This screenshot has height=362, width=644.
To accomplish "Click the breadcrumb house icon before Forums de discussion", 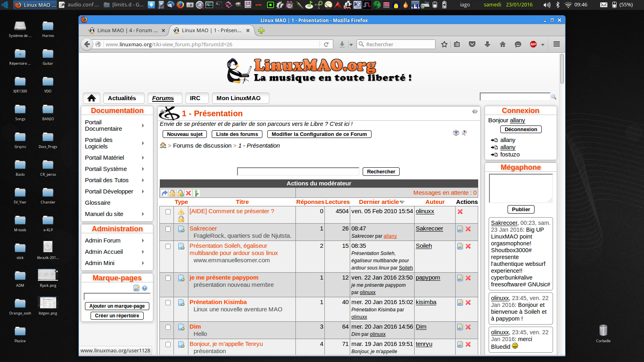I will point(163,145).
